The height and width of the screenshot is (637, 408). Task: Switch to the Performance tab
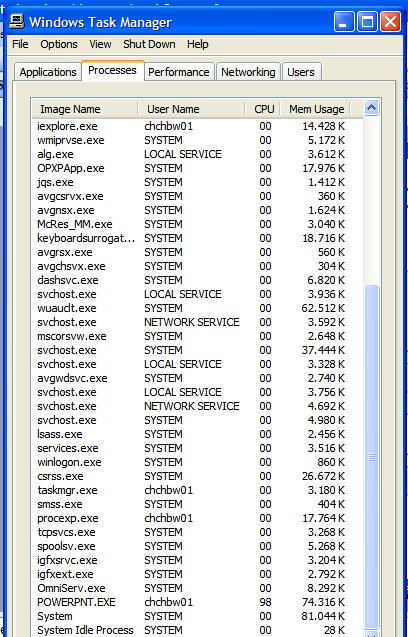pos(179,72)
